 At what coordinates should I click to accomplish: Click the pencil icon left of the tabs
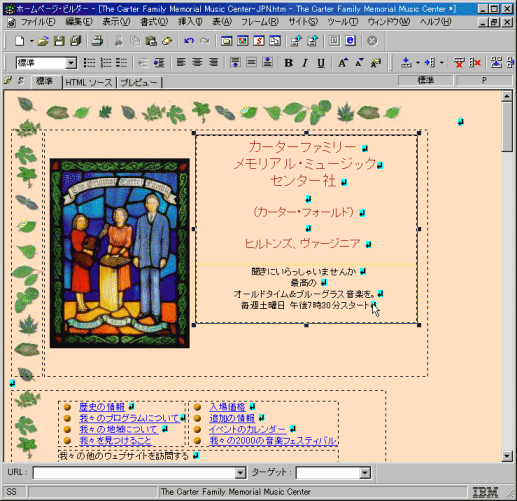8,80
